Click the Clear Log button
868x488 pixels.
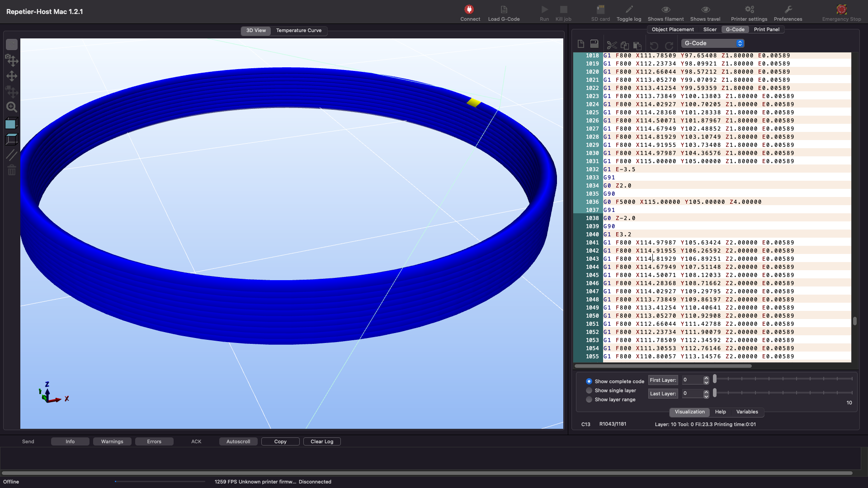[321, 441]
